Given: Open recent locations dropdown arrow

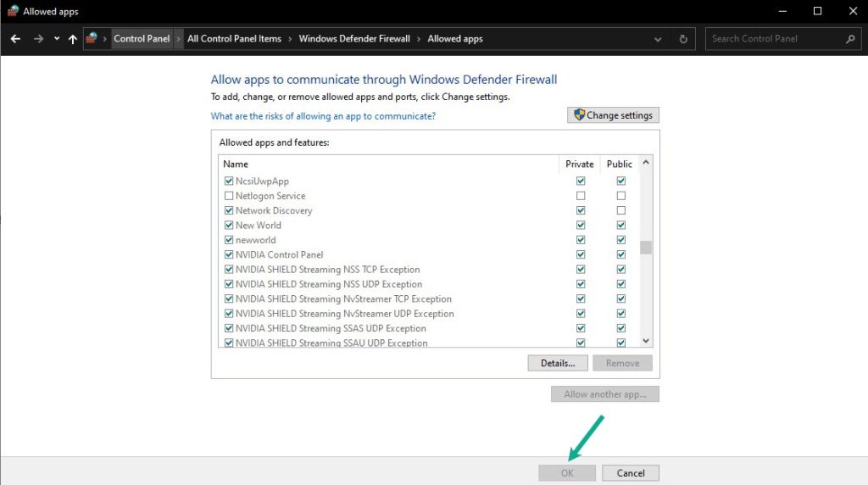Looking at the screenshot, I should pos(57,39).
